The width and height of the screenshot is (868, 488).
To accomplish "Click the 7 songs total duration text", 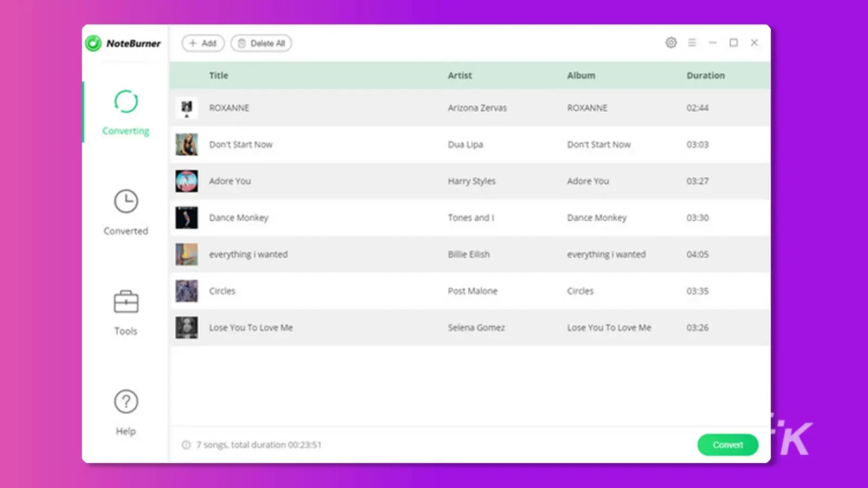I will [259, 445].
